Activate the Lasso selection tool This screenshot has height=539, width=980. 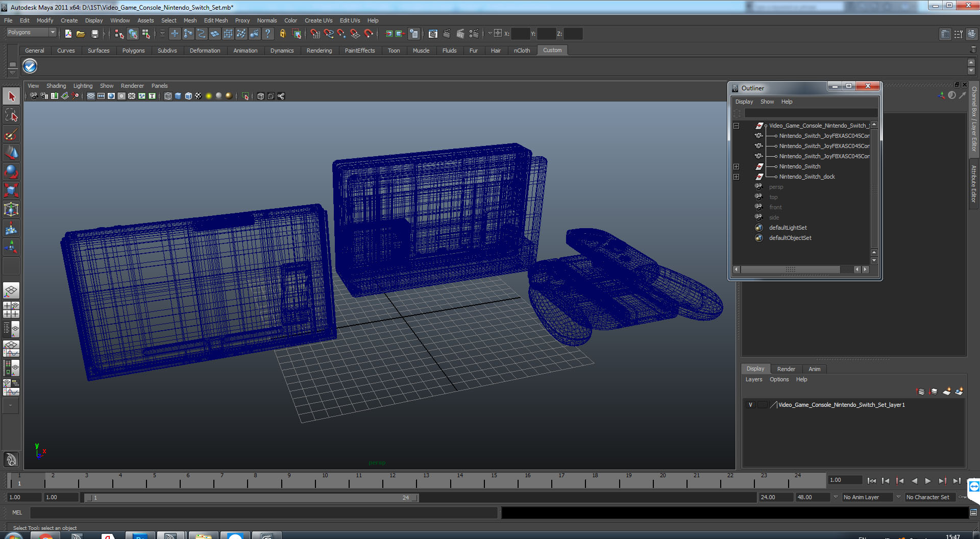pos(11,115)
